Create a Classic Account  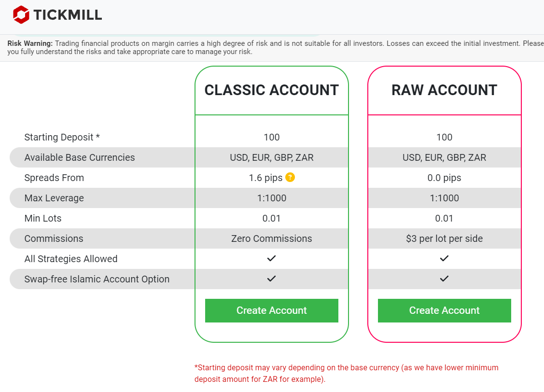pos(271,310)
